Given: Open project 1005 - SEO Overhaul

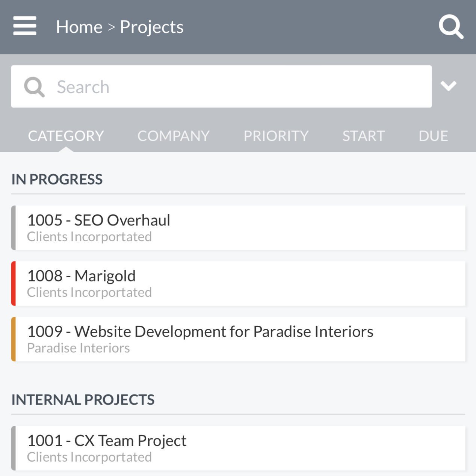Looking at the screenshot, I should coord(238,228).
